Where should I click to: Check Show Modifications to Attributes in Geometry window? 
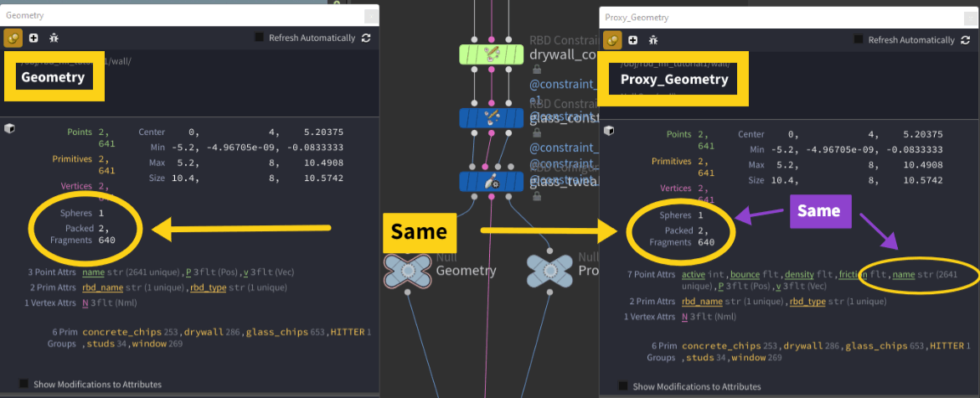tap(23, 384)
